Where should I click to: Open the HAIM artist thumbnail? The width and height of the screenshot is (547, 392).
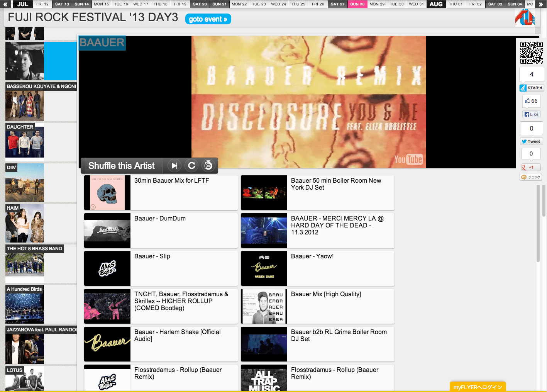tap(25, 223)
